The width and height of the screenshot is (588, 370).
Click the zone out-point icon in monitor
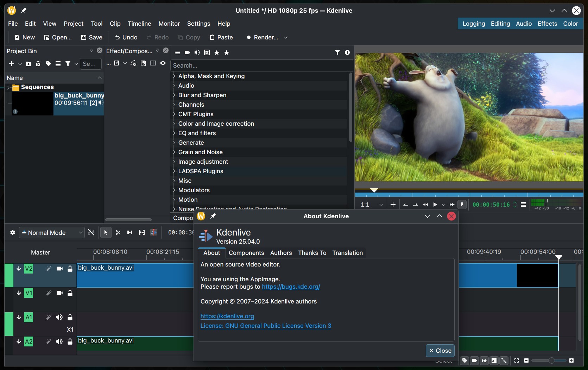click(x=416, y=205)
